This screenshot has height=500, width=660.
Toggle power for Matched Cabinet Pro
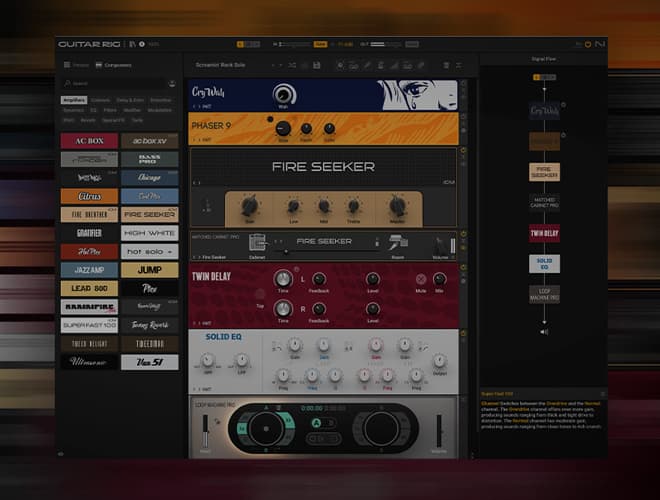click(x=463, y=234)
